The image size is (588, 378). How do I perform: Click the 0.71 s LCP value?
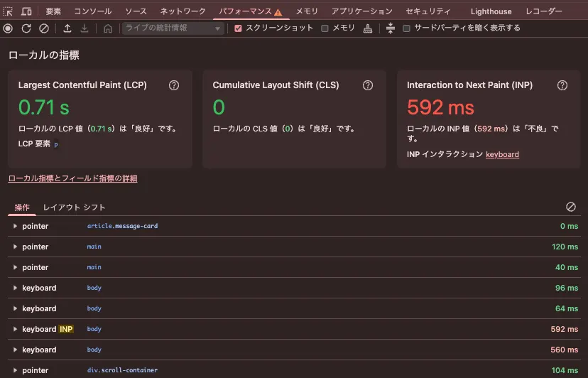tap(44, 107)
